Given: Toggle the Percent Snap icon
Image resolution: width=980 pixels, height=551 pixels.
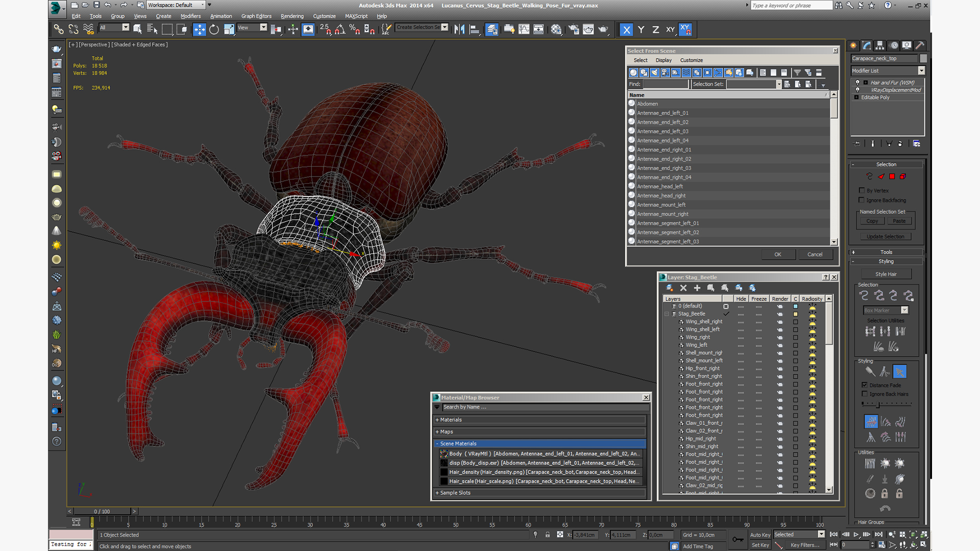Looking at the screenshot, I should pyautogui.click(x=355, y=30).
